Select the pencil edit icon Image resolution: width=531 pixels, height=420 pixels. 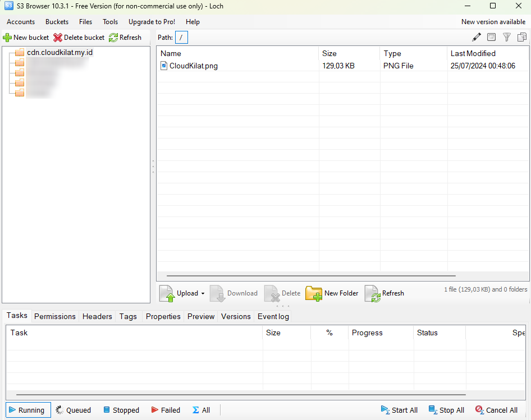477,37
